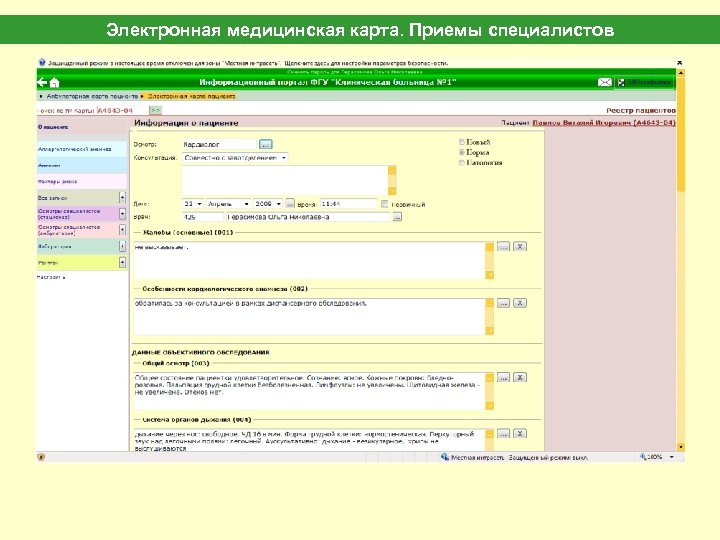The height and width of the screenshot is (540, 720).
Task: Open doctor picker next to 'Герасимова Ольга Николаевна'
Action: [397, 217]
